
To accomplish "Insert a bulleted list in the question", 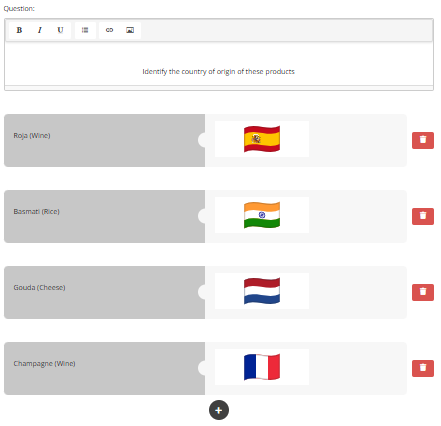I will click(85, 30).
